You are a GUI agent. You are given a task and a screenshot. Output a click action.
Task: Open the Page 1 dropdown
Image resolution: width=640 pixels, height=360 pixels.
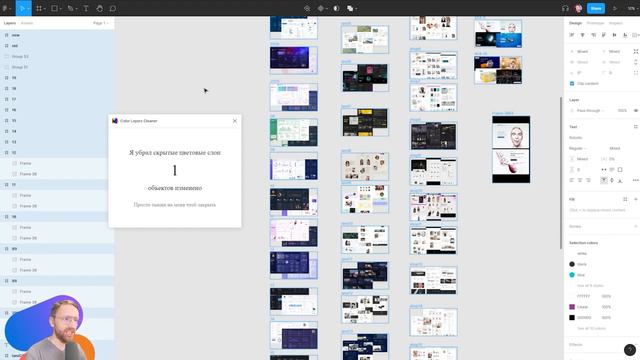(101, 23)
